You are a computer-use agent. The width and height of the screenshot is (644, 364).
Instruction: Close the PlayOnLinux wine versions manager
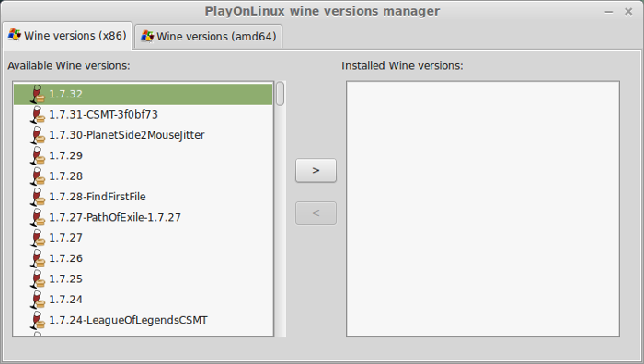(628, 12)
